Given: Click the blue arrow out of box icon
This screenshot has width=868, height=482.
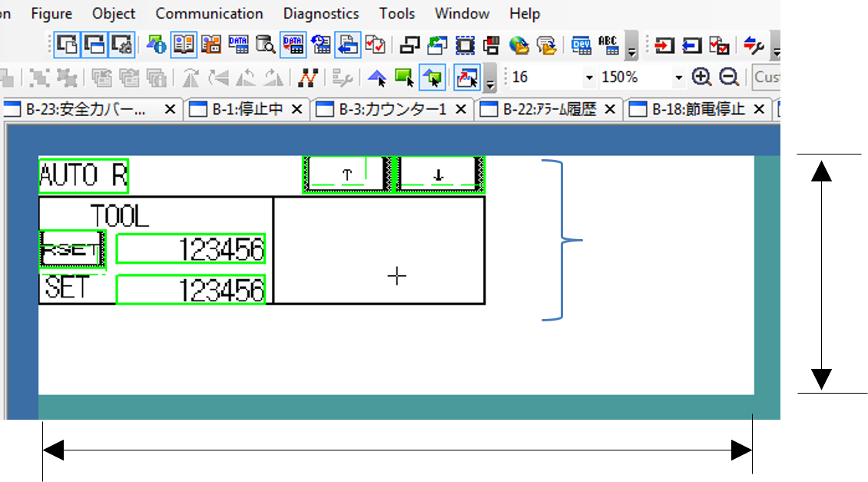Looking at the screenshot, I should click(x=692, y=45).
